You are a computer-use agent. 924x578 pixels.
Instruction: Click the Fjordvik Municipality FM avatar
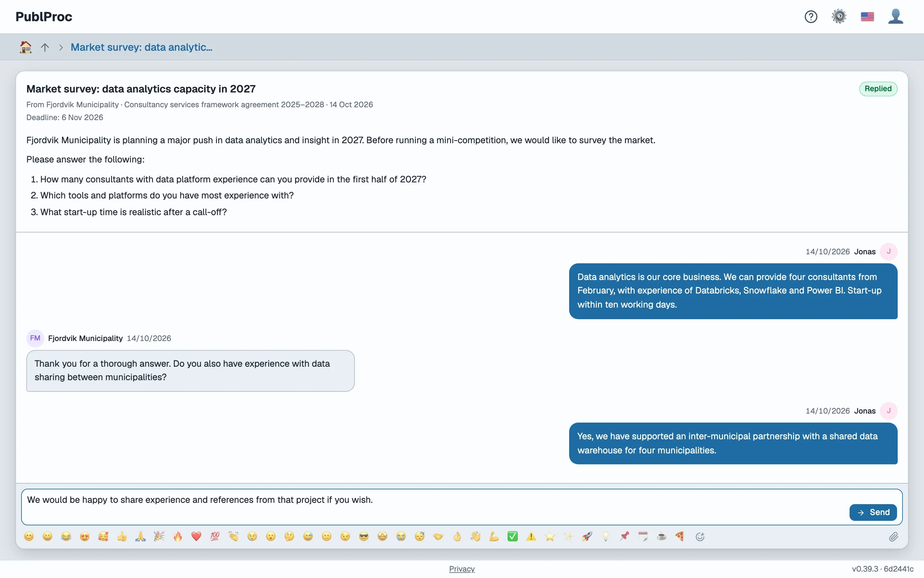[35, 338]
